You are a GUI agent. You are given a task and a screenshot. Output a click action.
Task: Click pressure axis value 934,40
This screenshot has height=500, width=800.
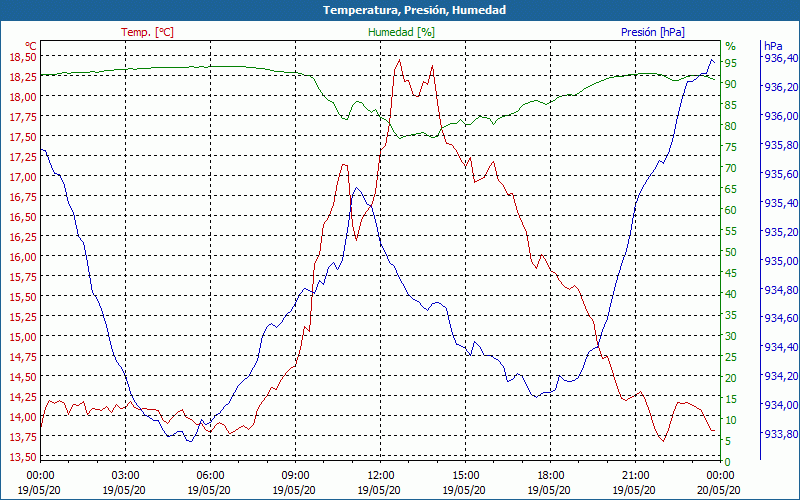[x=780, y=347]
